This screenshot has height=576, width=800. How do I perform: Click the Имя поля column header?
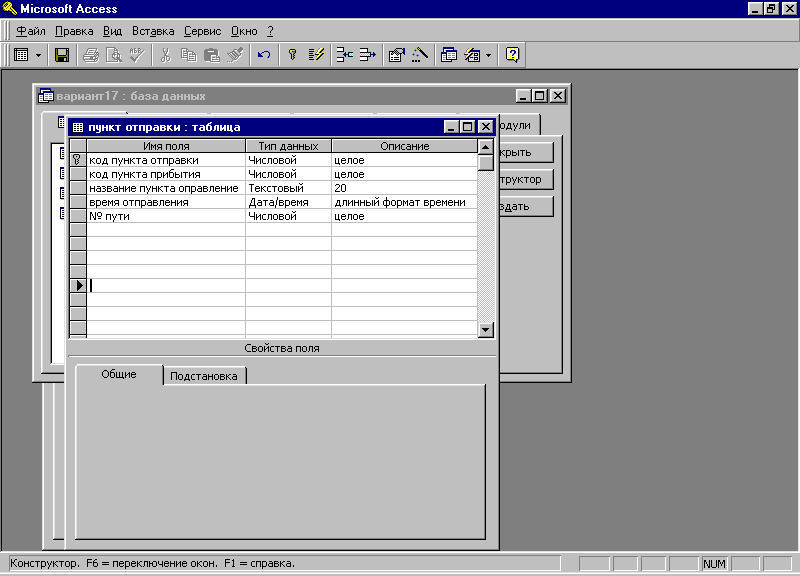pyautogui.click(x=166, y=146)
